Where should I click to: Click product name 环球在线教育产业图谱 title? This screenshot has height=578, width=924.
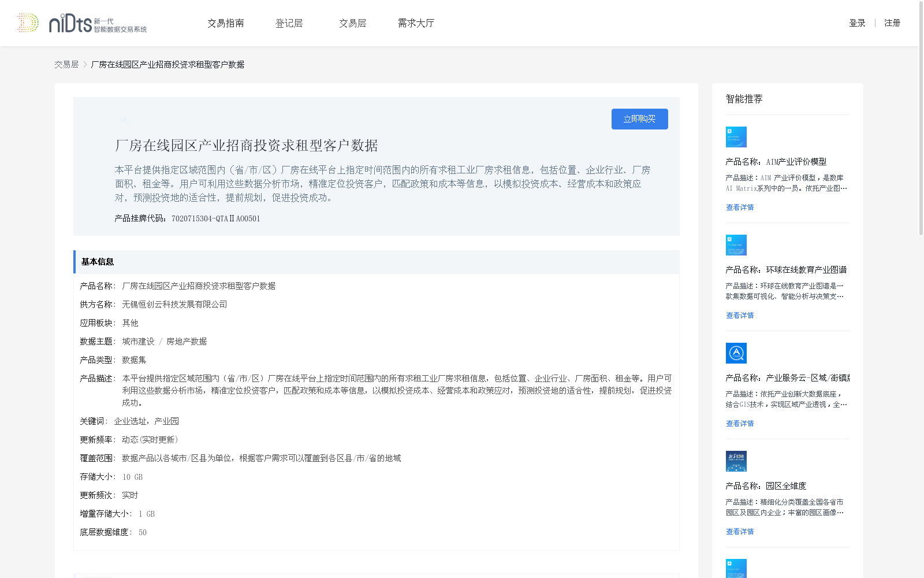[806, 270]
